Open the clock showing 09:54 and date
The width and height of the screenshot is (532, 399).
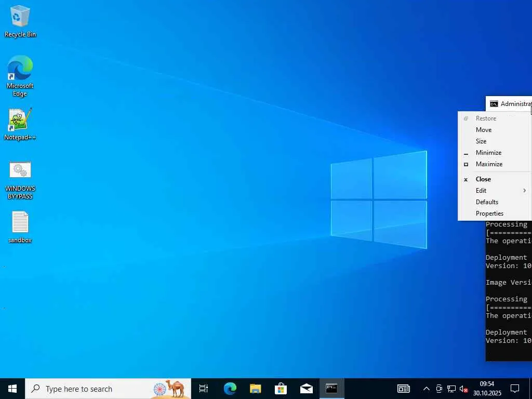[487, 389]
